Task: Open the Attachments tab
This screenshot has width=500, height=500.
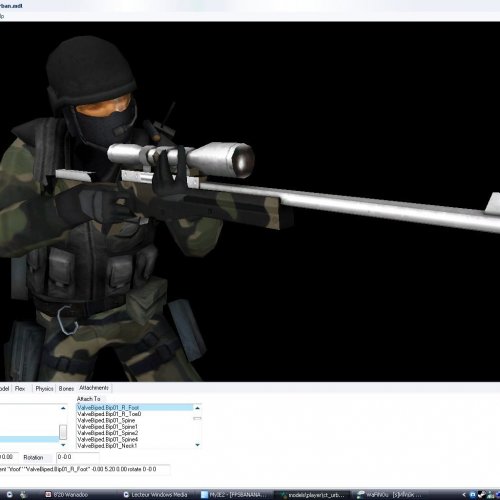Action: (x=94, y=388)
